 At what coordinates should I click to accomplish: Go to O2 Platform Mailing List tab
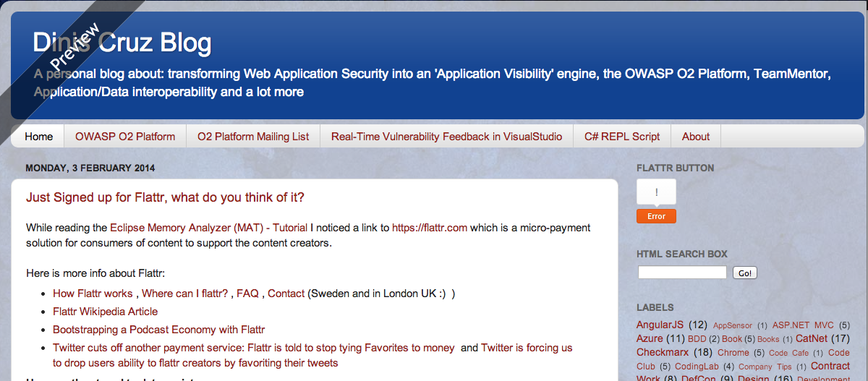[253, 136]
